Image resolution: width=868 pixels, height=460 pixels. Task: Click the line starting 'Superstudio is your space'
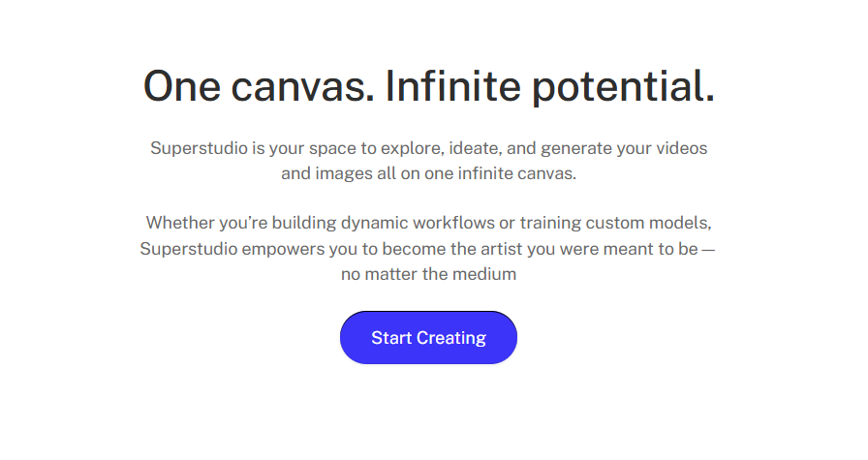[429, 148]
